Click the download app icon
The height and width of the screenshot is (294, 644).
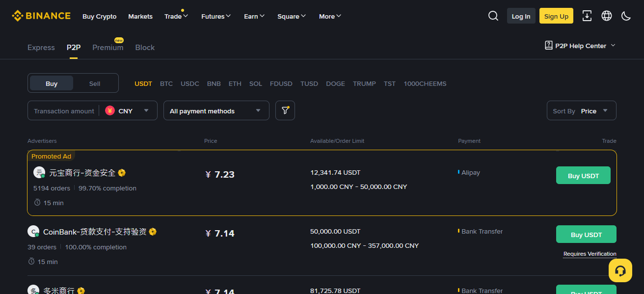point(587,16)
